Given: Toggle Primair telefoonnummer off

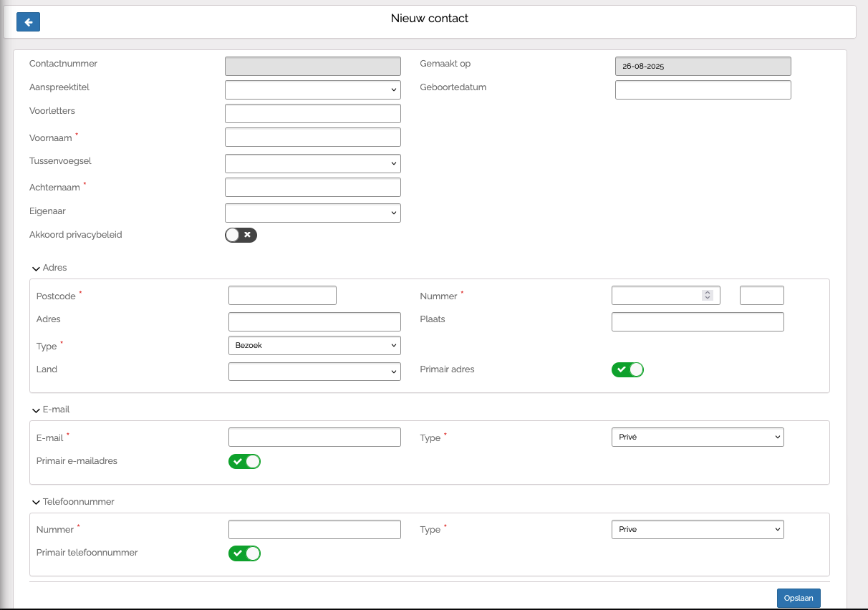Looking at the screenshot, I should (244, 553).
